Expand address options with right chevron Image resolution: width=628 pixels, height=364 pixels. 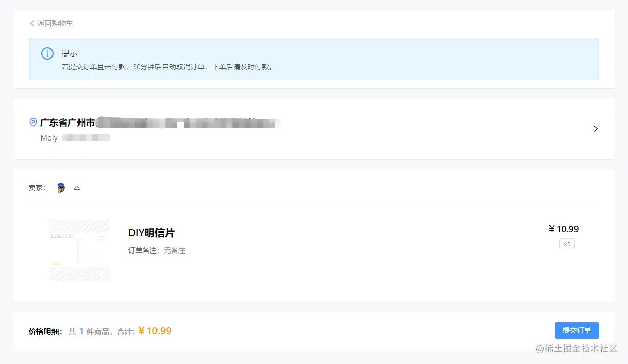pos(596,129)
